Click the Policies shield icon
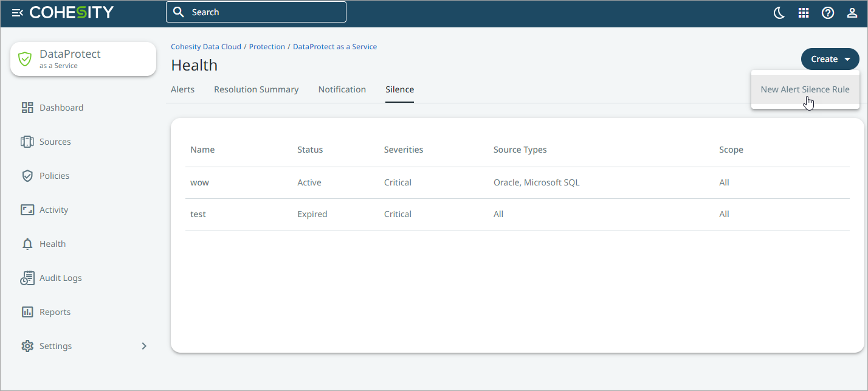Image resolution: width=868 pixels, height=391 pixels. point(27,176)
